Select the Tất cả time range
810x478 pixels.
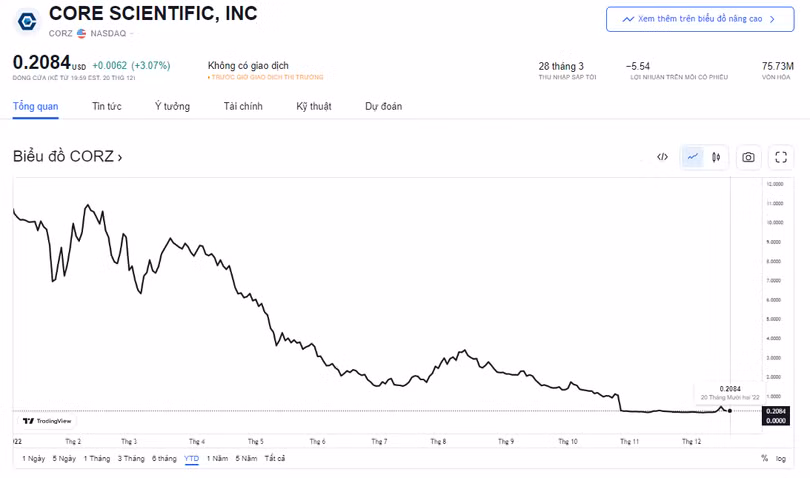point(274,458)
